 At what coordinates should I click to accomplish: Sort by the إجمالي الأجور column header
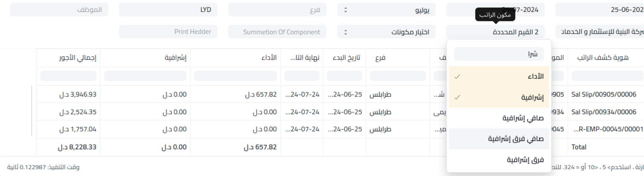pyautogui.click(x=77, y=58)
